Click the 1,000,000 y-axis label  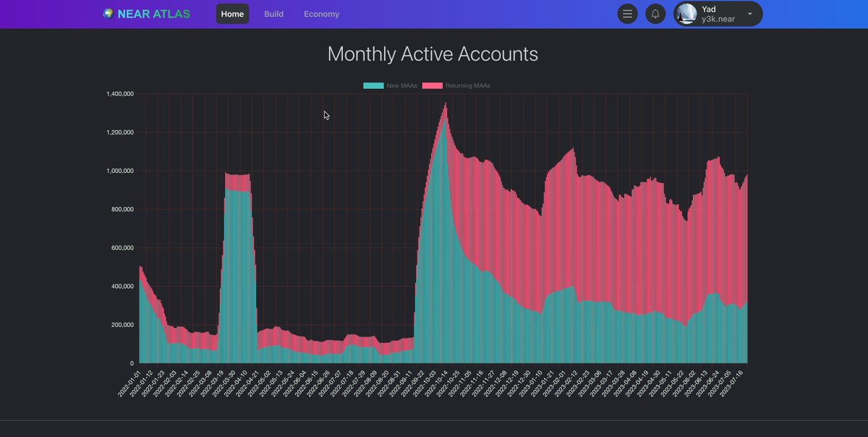[x=120, y=171]
